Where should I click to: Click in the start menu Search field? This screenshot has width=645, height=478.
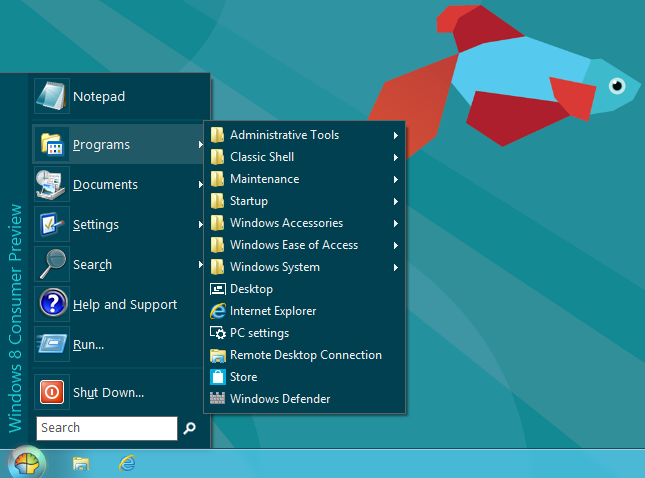107,428
